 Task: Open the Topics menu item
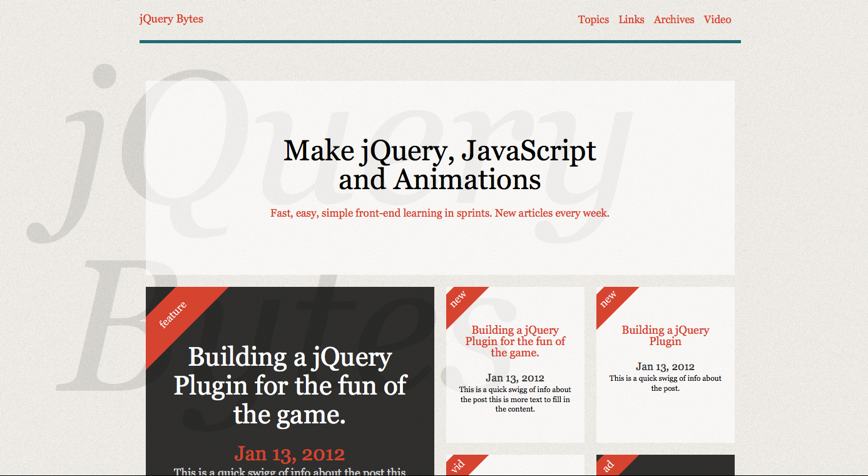tap(593, 19)
